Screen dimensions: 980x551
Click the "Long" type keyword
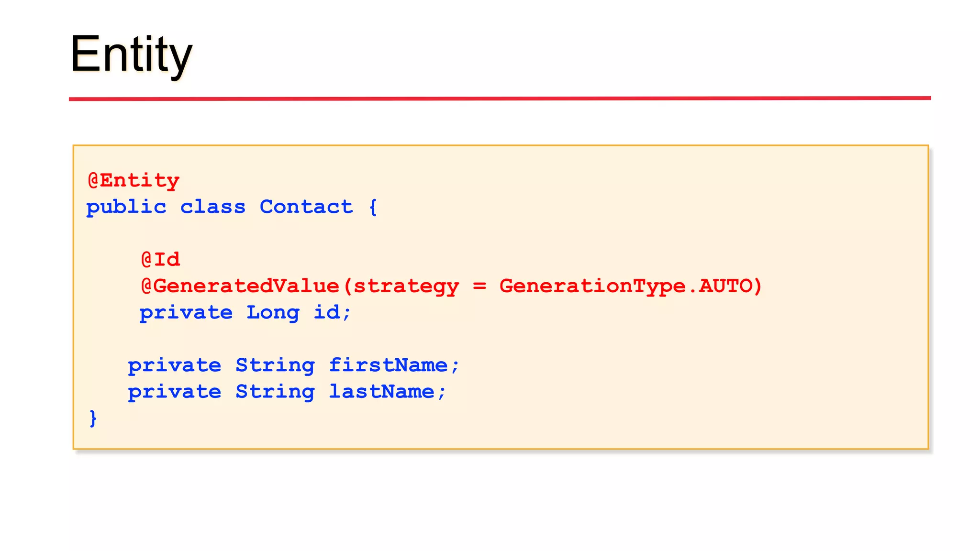coord(273,313)
